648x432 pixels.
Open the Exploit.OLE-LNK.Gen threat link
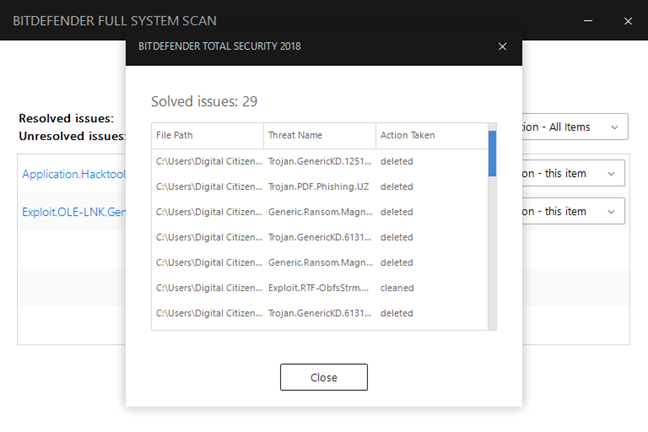74,212
